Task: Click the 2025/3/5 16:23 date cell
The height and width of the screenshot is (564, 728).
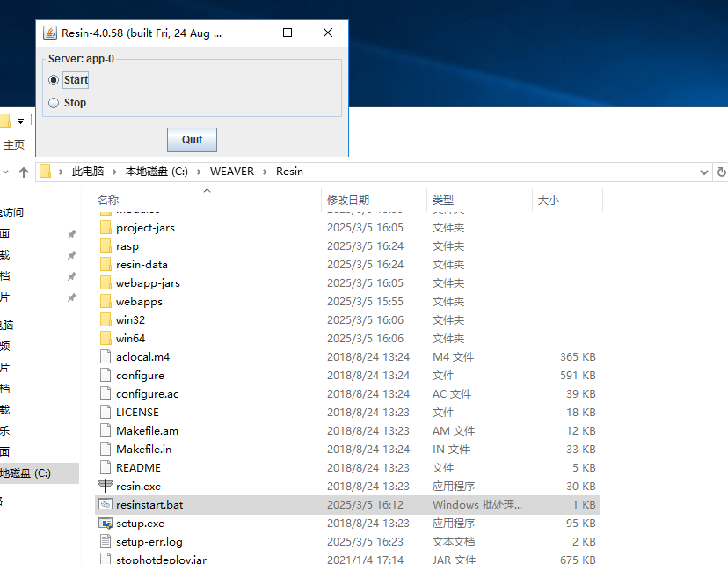Action: [365, 542]
